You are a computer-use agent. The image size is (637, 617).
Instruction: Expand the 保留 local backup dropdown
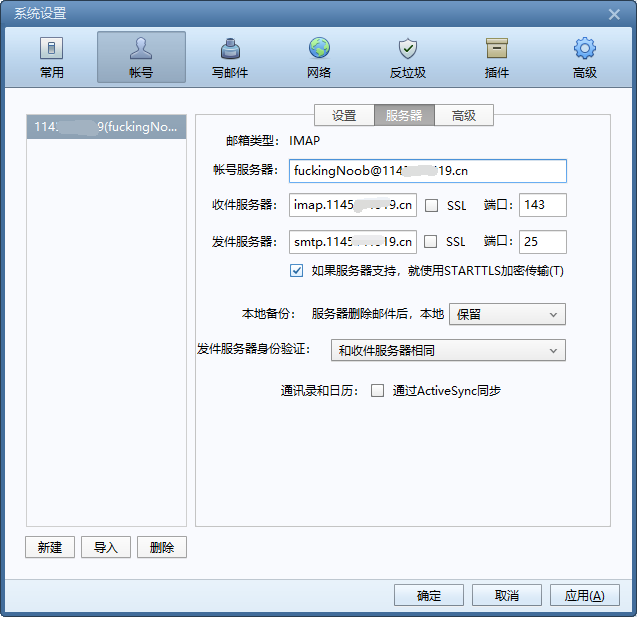(x=507, y=314)
